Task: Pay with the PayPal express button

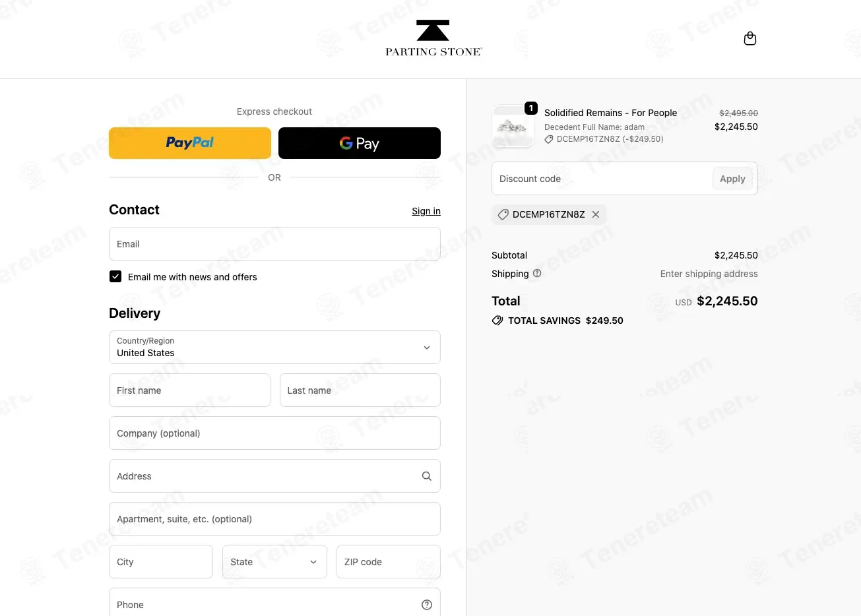Action: 190,143
